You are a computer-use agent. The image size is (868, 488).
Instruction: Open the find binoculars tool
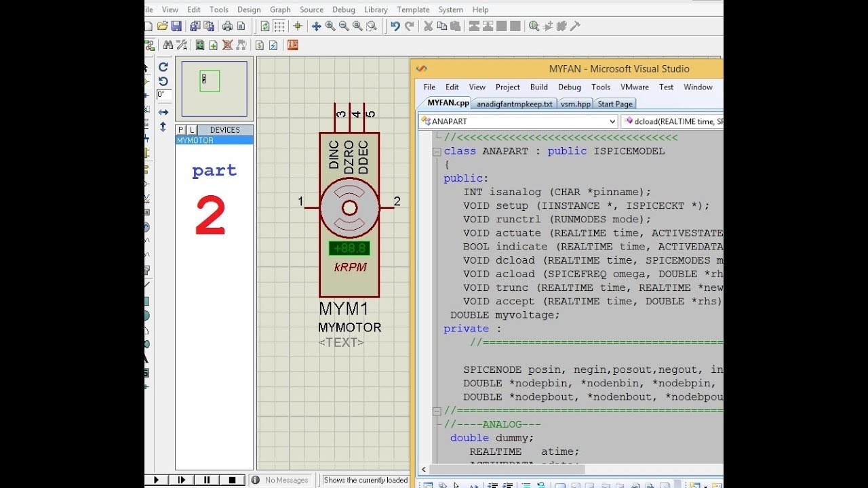tap(168, 45)
